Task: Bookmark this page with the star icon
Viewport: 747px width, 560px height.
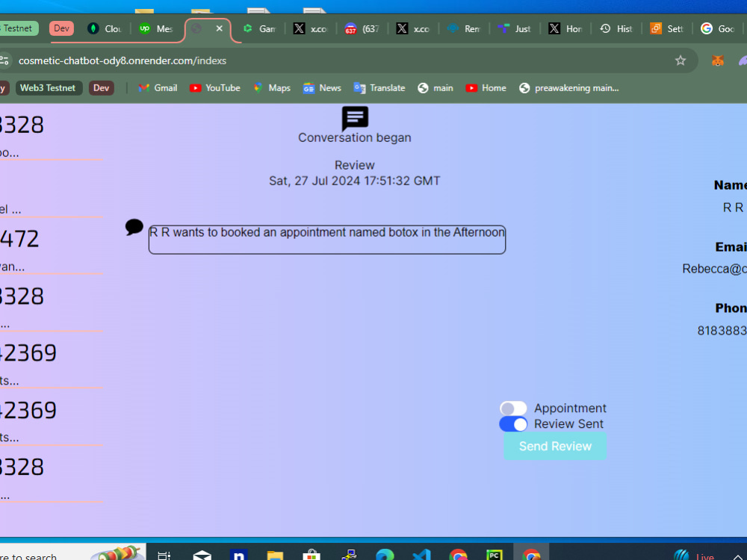Action: click(681, 60)
